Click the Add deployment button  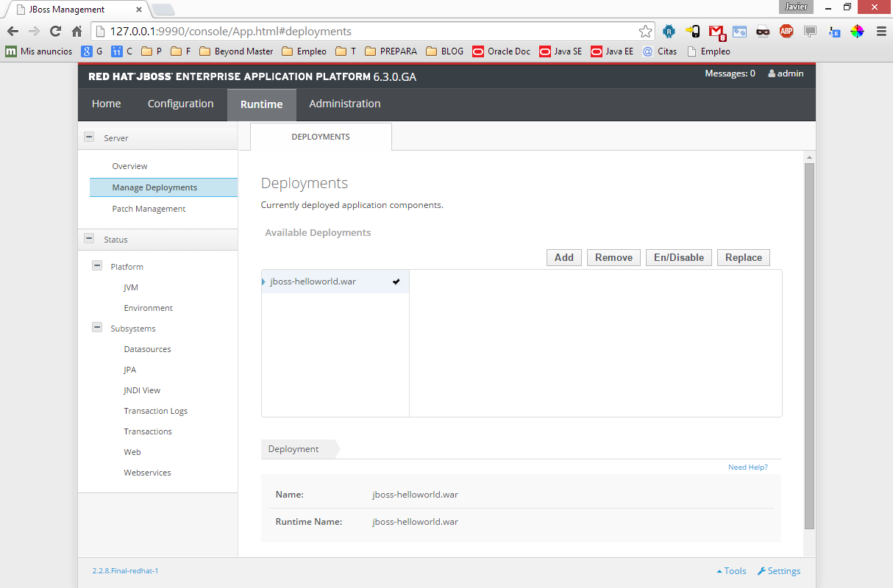click(564, 257)
